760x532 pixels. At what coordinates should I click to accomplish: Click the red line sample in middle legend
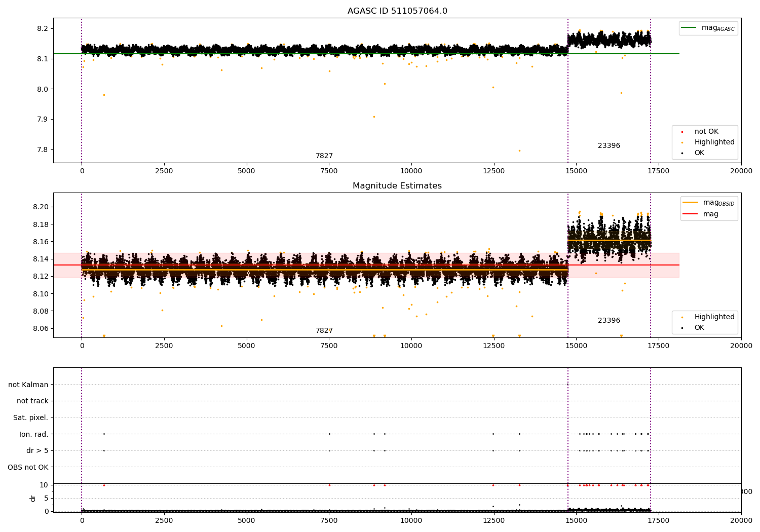click(x=691, y=214)
